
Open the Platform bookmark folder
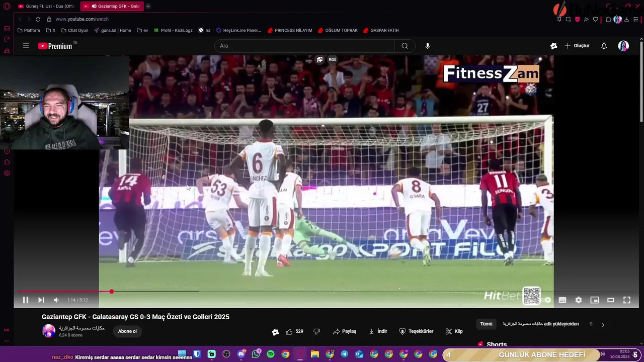pos(29,30)
